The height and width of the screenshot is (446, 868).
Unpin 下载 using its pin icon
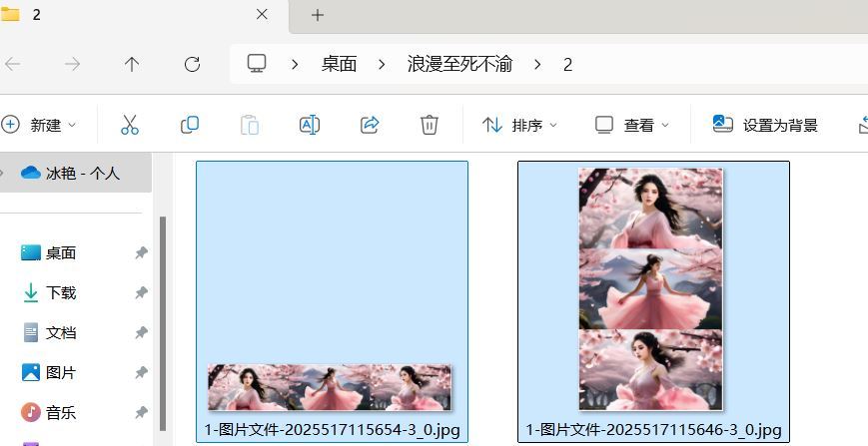click(x=142, y=293)
